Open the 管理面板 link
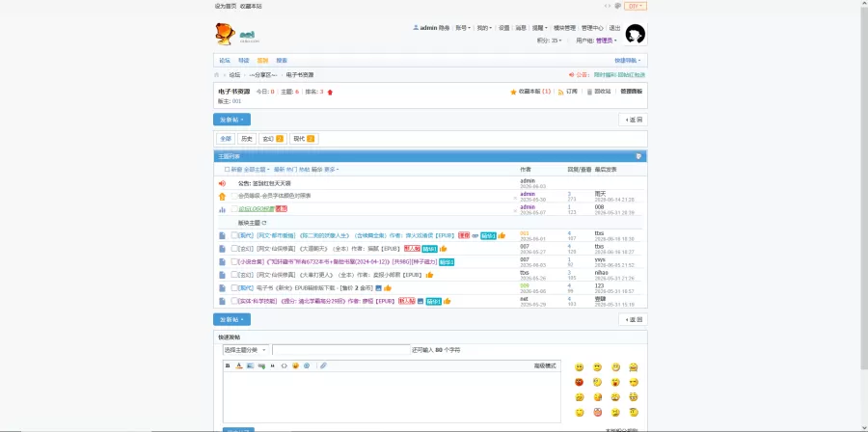The image size is (868, 432). pos(632,92)
